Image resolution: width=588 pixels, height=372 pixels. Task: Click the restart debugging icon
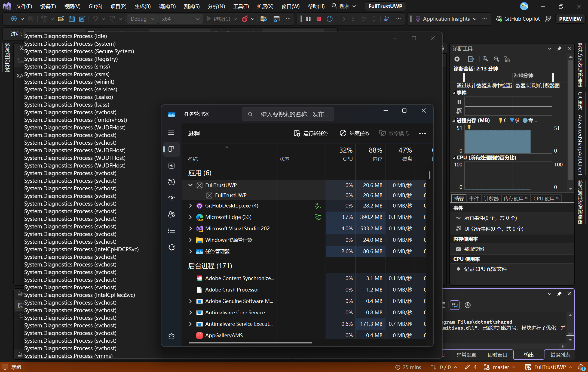329,19
